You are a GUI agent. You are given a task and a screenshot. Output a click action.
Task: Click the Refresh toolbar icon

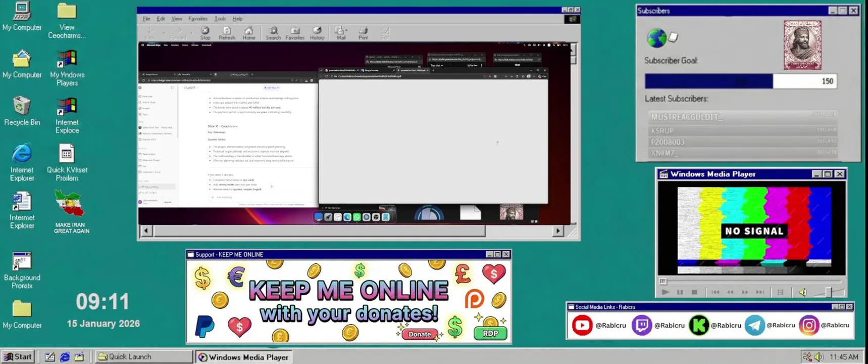pos(227,33)
